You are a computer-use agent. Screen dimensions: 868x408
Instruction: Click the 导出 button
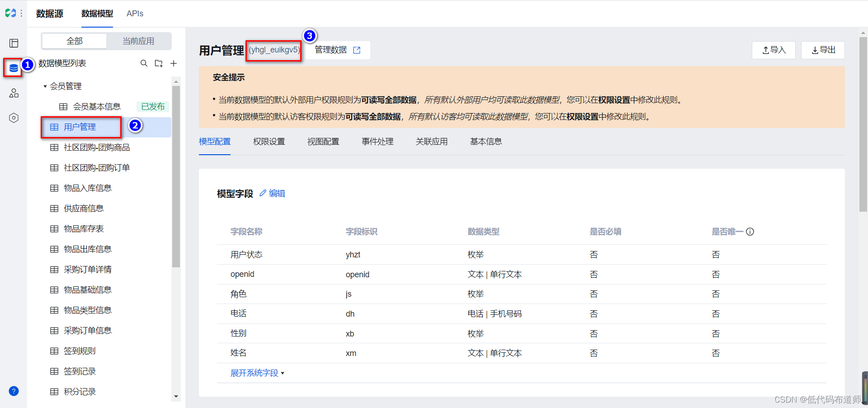click(x=823, y=50)
